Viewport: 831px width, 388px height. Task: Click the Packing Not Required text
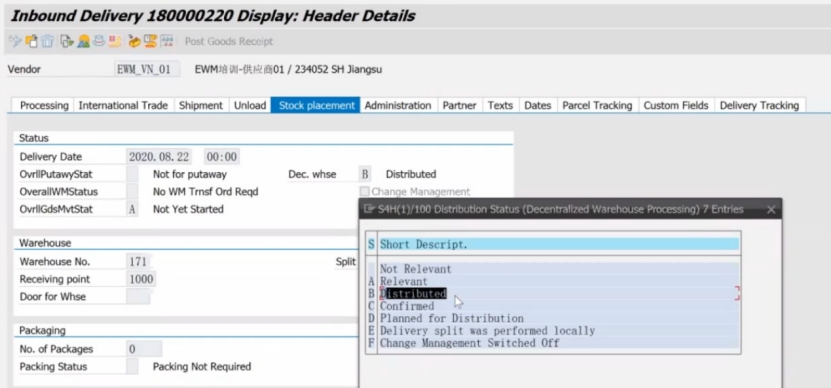pyautogui.click(x=202, y=366)
